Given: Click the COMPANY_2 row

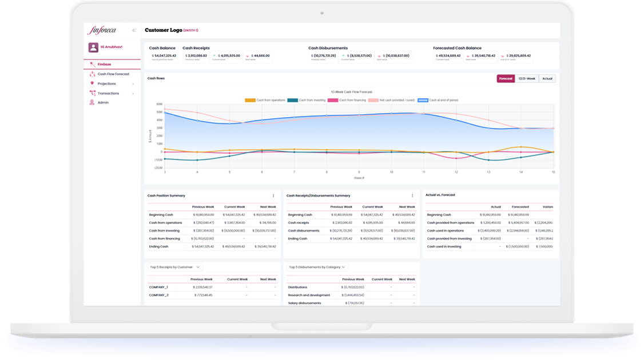Looking at the screenshot, I should pyautogui.click(x=213, y=295).
